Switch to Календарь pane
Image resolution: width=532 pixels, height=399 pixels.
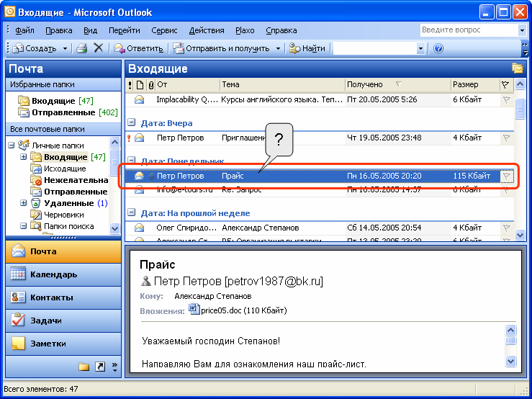63,274
